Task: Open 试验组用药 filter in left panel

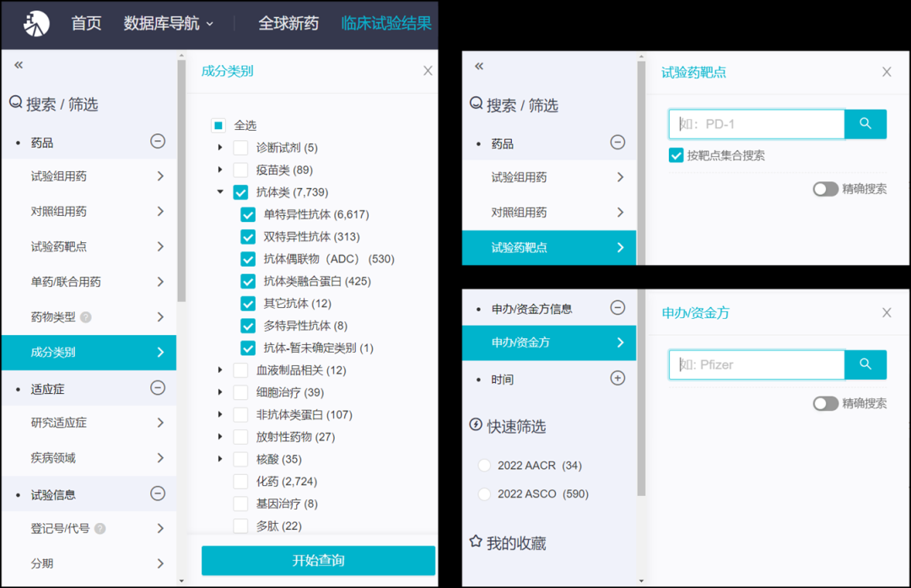Action: point(89,176)
